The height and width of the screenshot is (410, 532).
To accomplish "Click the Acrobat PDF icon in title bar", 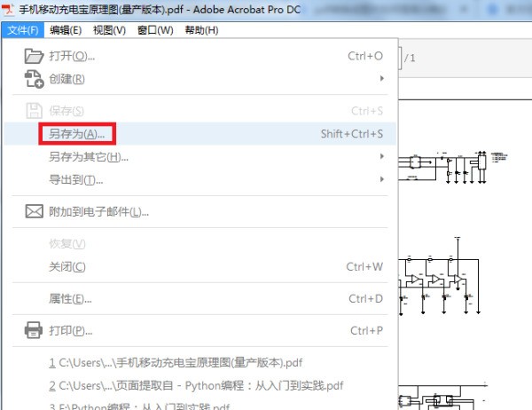I will click(x=7, y=10).
